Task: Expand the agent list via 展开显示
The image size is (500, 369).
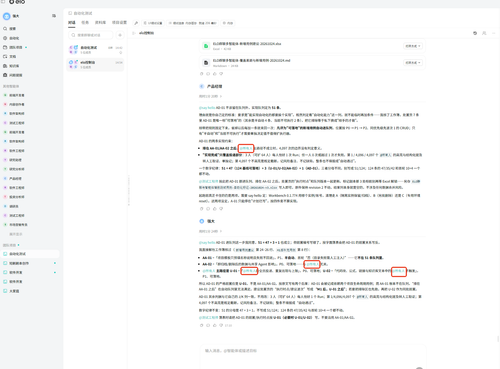Action: 16,234
